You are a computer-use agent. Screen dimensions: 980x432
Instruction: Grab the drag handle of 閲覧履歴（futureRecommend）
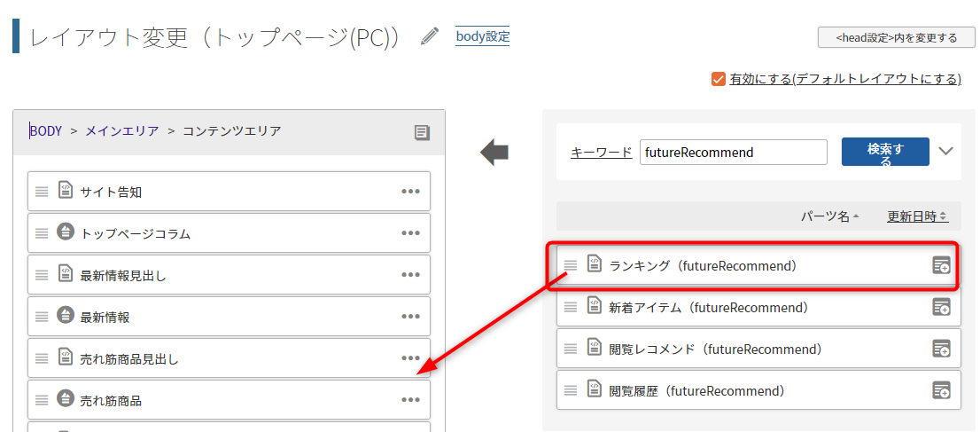coord(571,390)
